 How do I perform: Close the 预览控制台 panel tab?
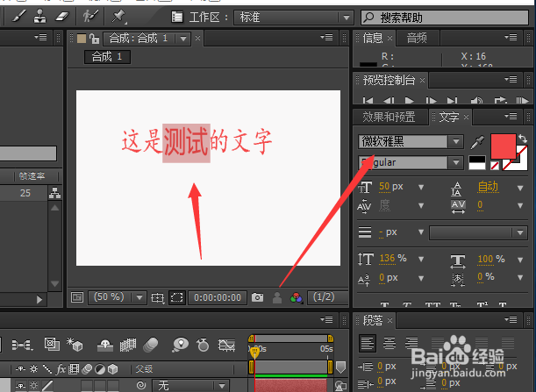pyautogui.click(x=423, y=80)
